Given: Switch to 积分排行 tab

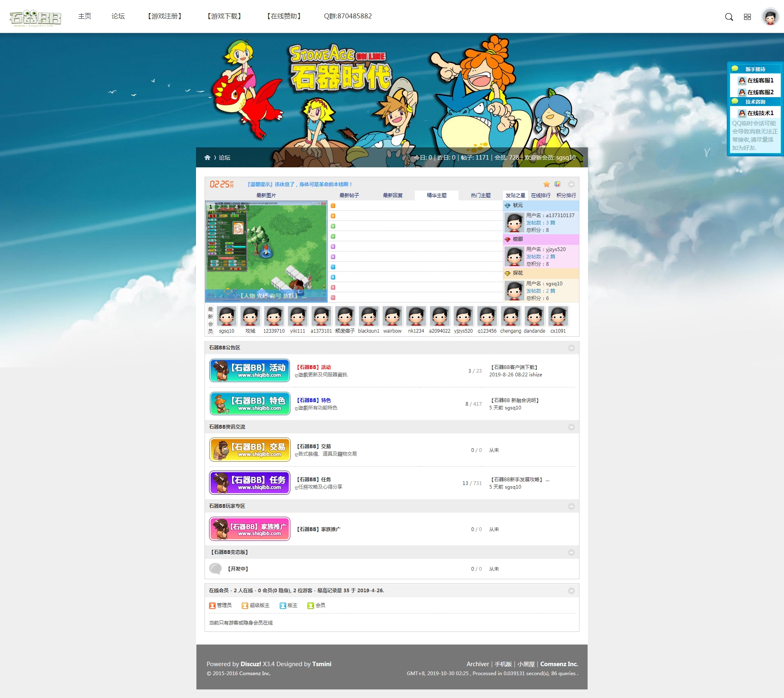Looking at the screenshot, I should 566,196.
